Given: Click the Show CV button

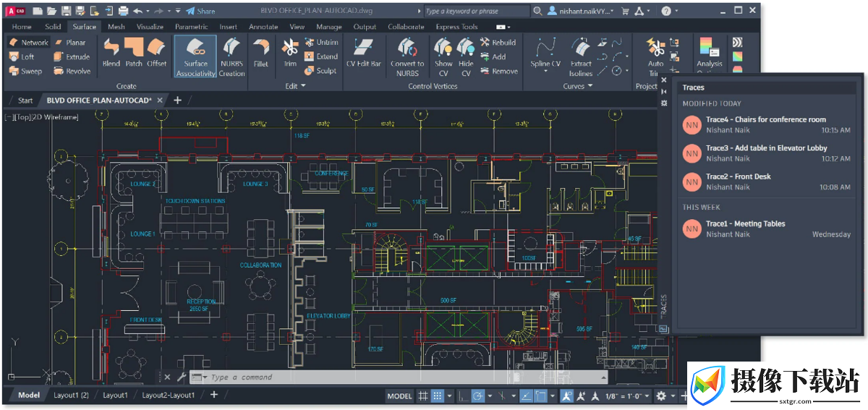Looking at the screenshot, I should 443,57.
